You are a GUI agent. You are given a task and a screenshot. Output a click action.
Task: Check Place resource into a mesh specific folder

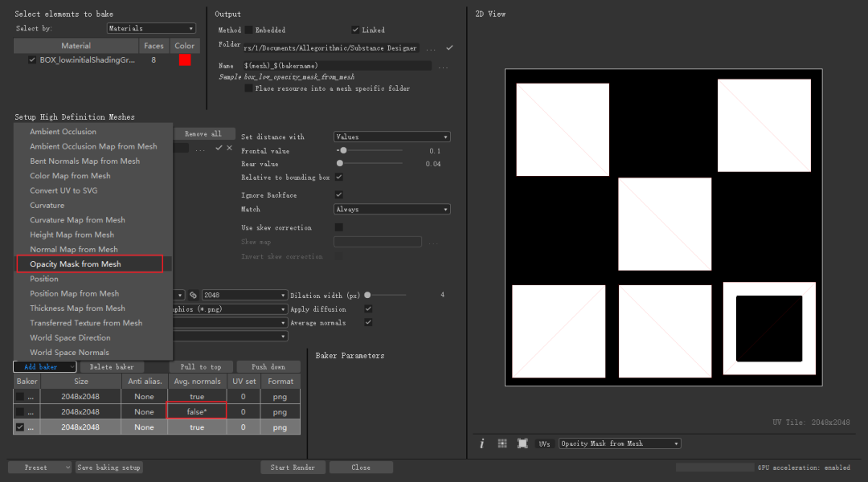(x=248, y=88)
